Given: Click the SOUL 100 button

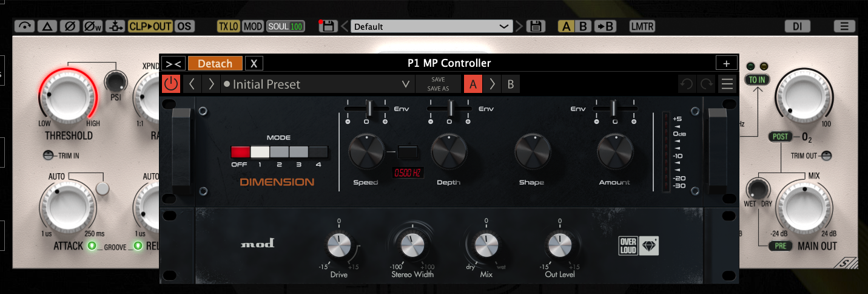Looking at the screenshot, I should pos(286,26).
